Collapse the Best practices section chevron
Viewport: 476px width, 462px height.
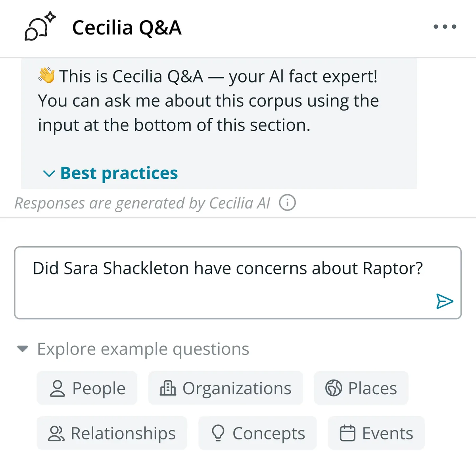point(48,173)
